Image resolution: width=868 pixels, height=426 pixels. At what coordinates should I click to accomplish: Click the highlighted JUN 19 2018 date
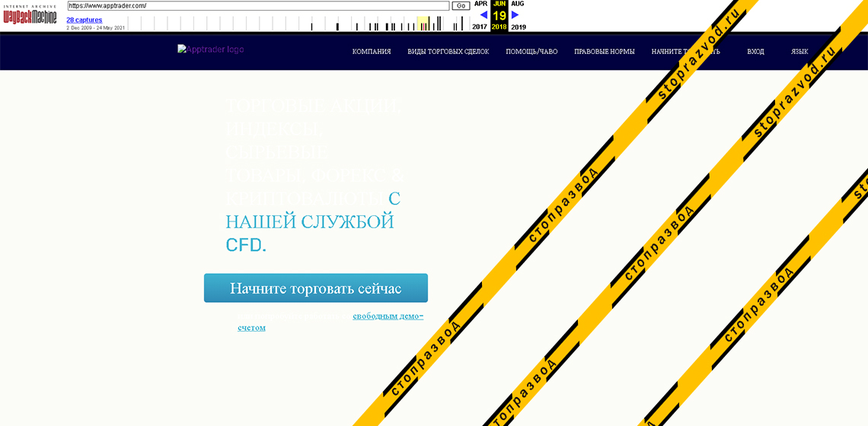[x=499, y=15]
